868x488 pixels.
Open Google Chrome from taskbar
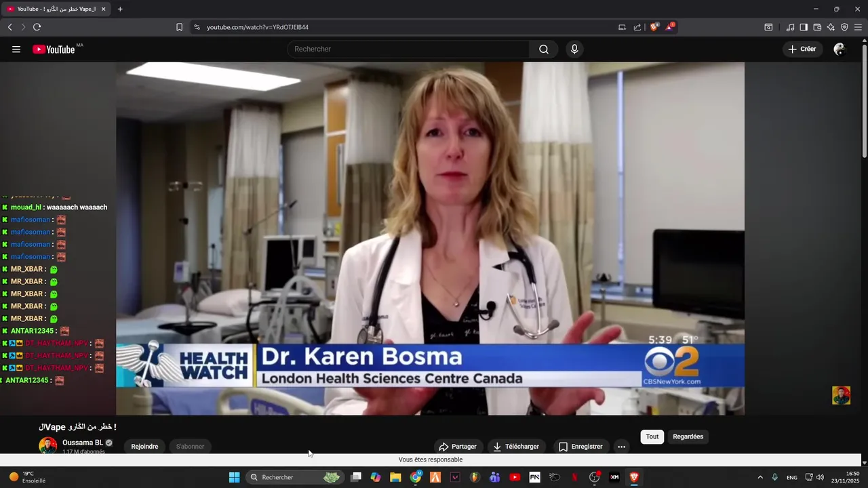(x=416, y=477)
